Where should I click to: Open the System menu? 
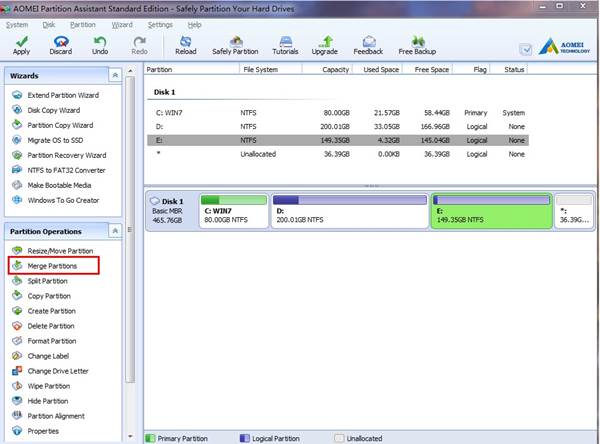[17, 24]
